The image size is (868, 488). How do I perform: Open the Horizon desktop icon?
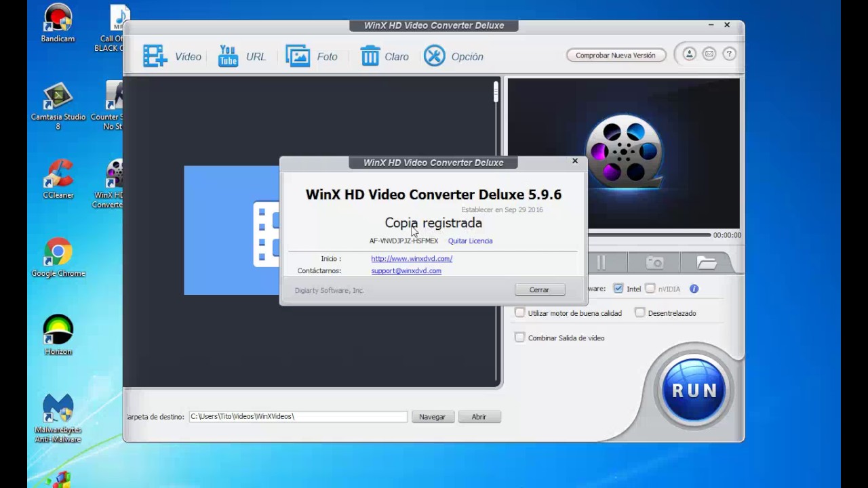point(58,335)
